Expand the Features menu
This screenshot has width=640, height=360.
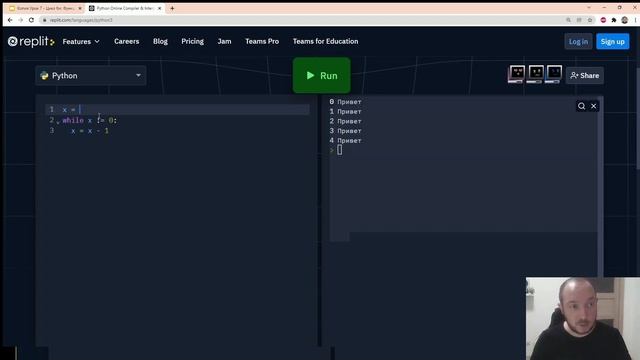[81, 41]
